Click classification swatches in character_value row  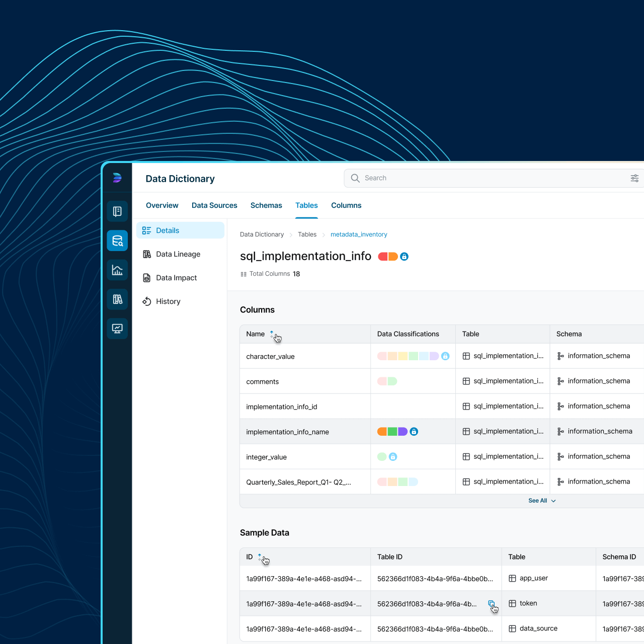pos(408,356)
